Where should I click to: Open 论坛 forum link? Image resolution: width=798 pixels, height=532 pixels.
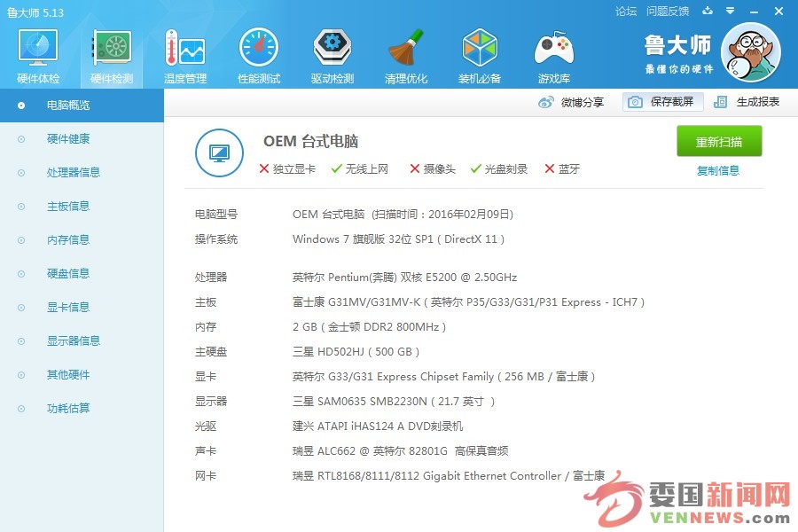(625, 12)
